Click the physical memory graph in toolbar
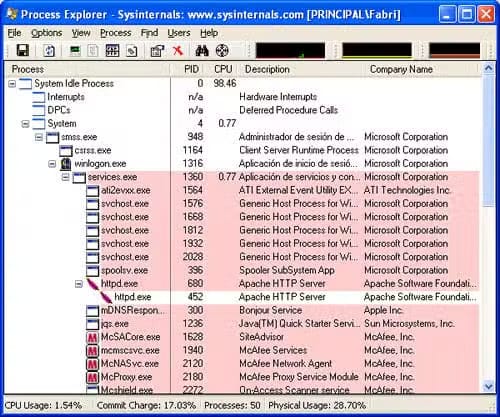The height and width of the screenshot is (417, 500). (x=454, y=50)
